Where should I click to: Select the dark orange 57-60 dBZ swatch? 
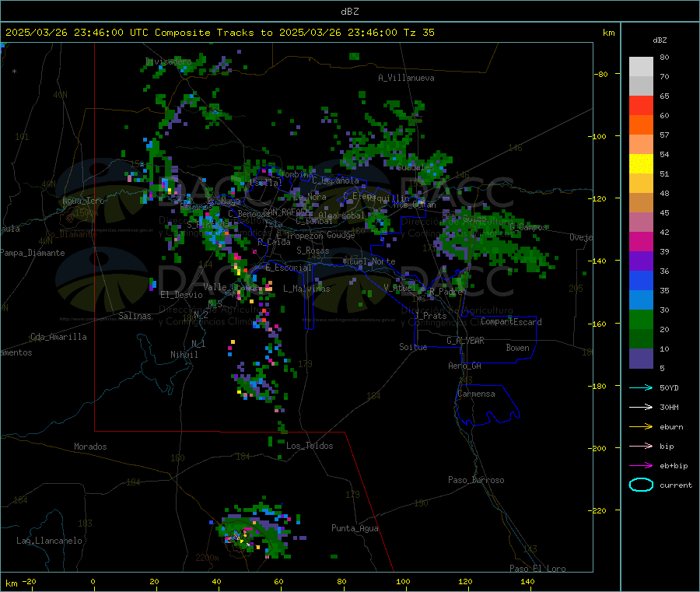641,125
